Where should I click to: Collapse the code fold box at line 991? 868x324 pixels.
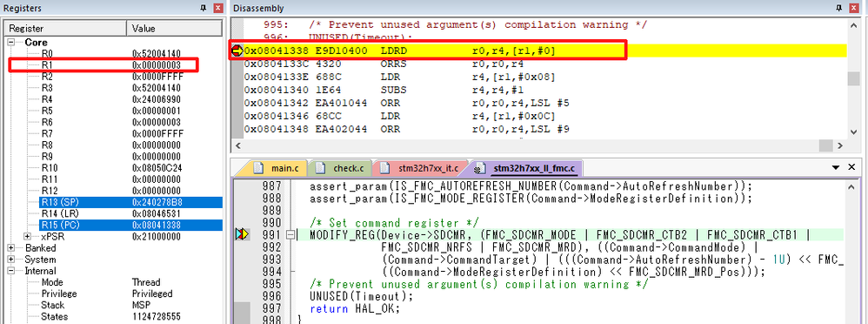[290, 235]
